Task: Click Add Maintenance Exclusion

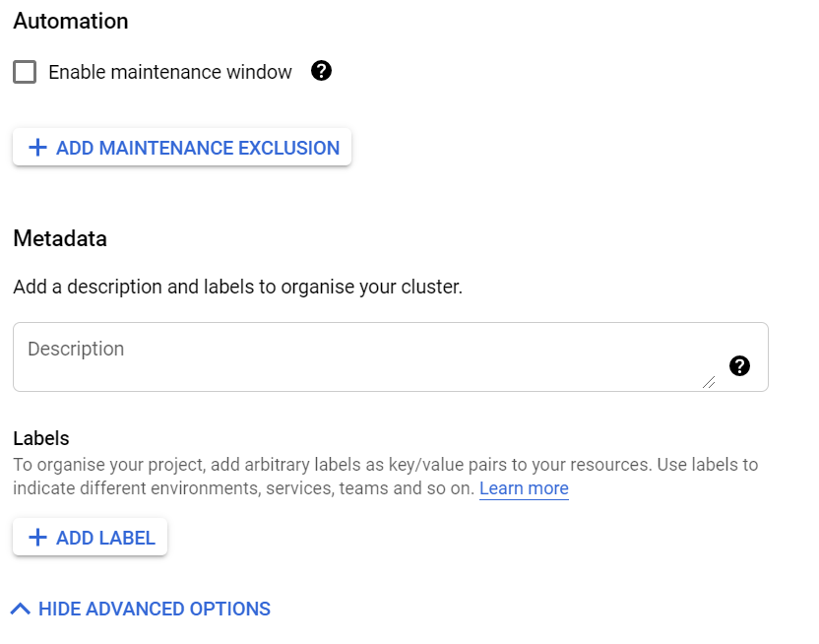Action: (x=181, y=147)
